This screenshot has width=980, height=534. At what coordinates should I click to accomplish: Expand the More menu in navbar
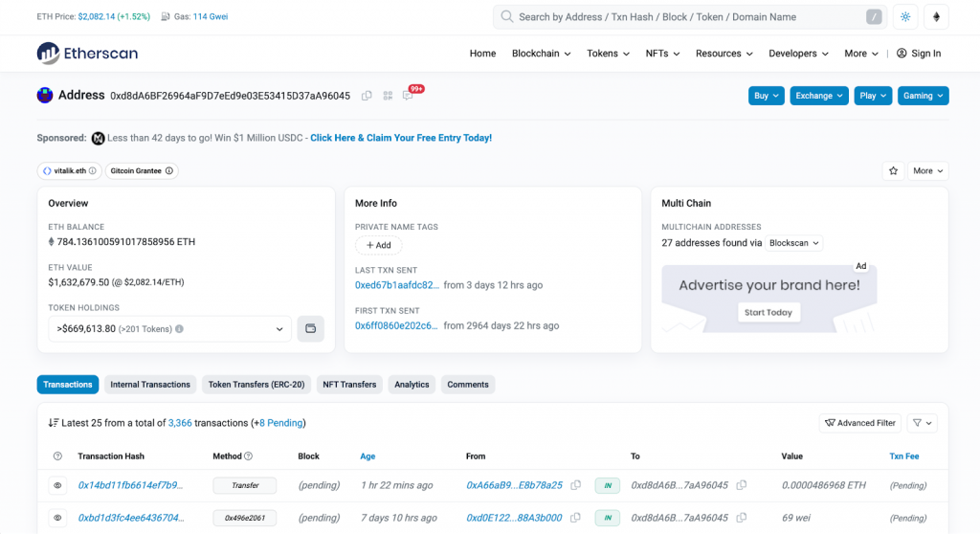pos(861,54)
